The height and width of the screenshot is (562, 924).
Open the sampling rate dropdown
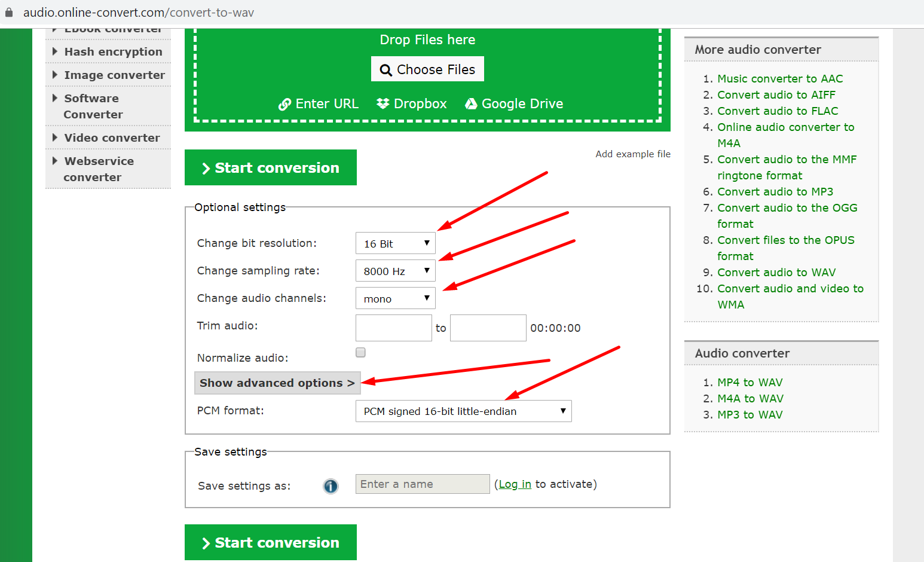click(x=395, y=271)
